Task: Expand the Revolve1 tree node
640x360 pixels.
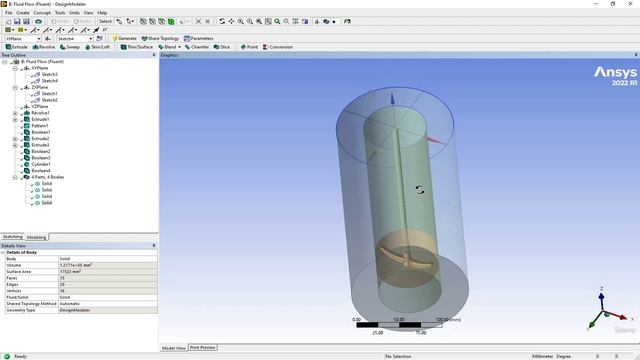Action: click(x=15, y=113)
